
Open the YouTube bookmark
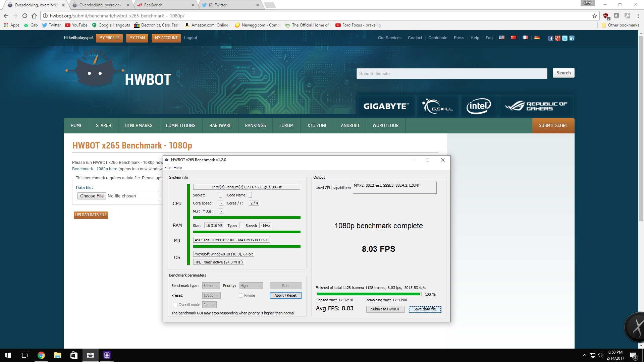click(x=76, y=25)
